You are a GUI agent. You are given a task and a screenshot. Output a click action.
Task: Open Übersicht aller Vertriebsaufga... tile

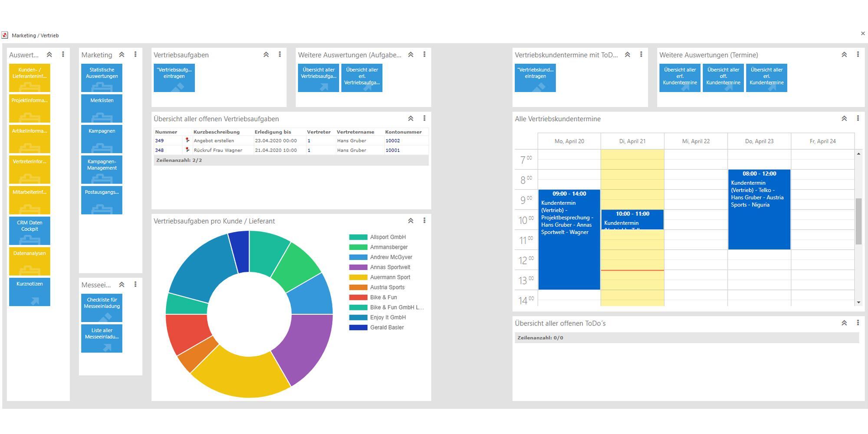(318, 78)
